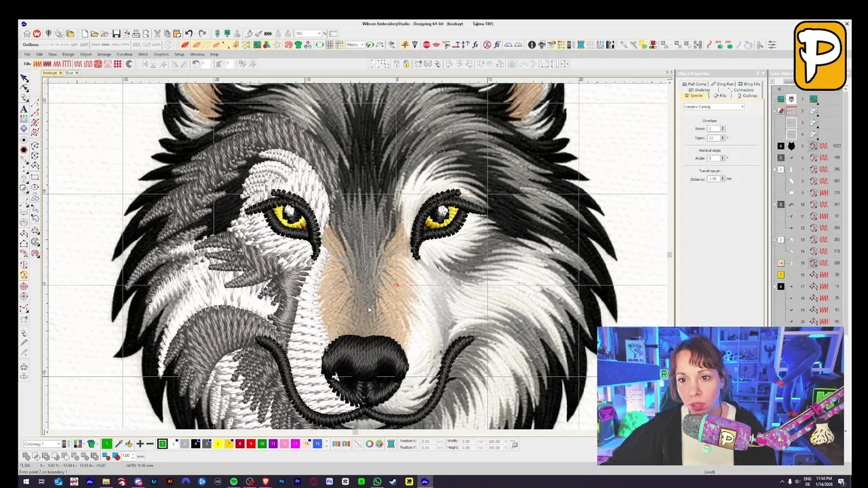Redo the last undone action
The height and width of the screenshot is (488, 868).
tap(202, 34)
